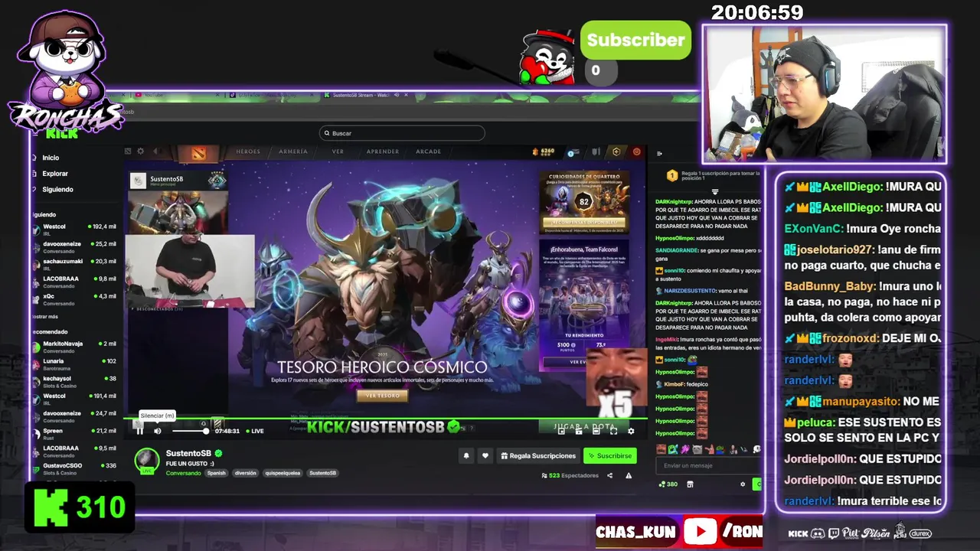
Task: Open the 380 channel points icon
Action: tap(668, 484)
